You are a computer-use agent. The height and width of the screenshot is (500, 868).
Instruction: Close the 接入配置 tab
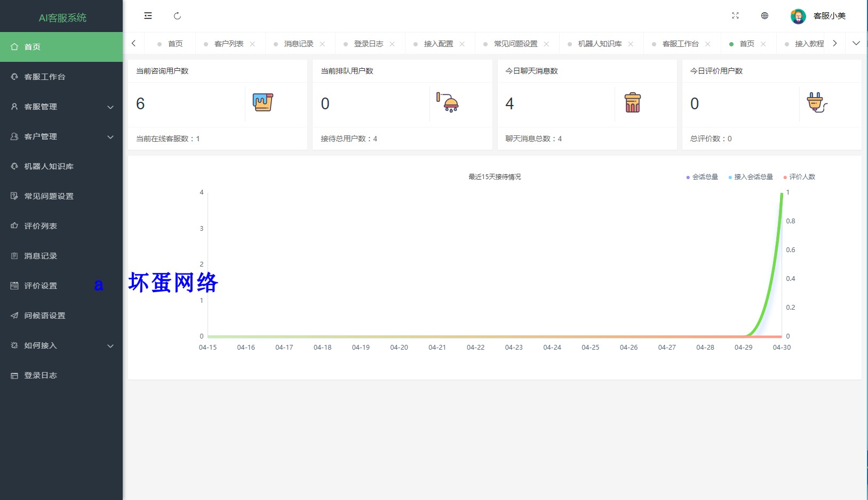pos(462,44)
